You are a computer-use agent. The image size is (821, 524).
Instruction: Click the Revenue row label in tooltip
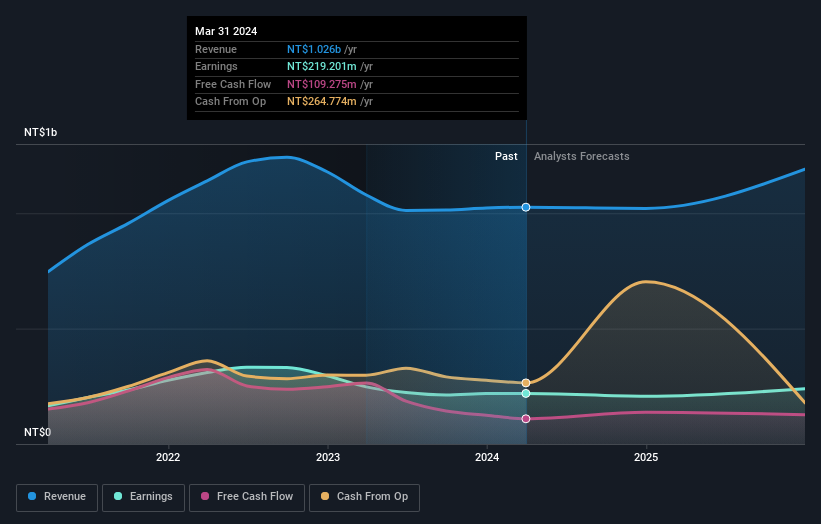click(x=216, y=49)
